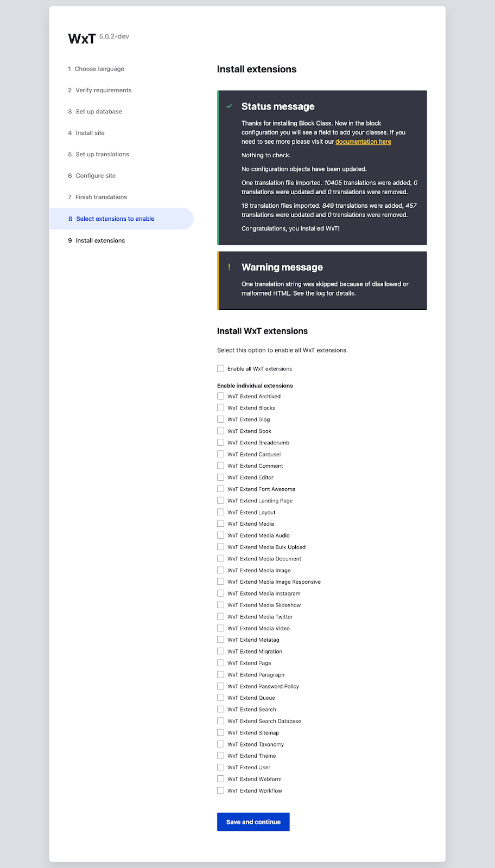Check WxT Extend Media Twitter
Screen dimensions: 495x868
pyautogui.click(x=221, y=616)
